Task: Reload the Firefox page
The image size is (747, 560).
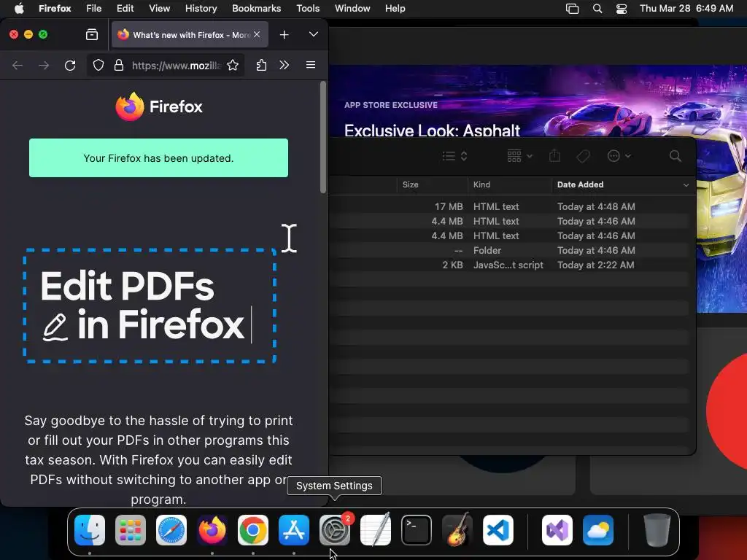Action: (70, 65)
